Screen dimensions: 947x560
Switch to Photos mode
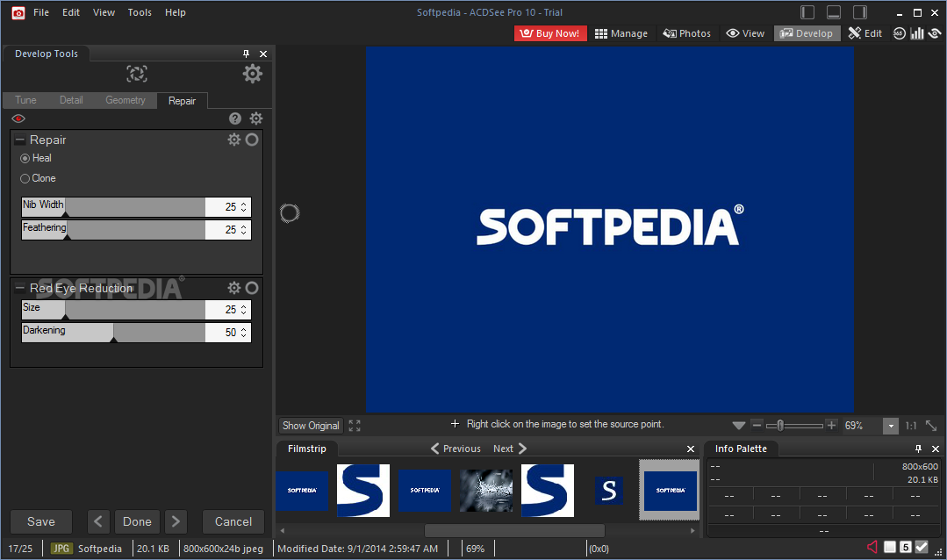(x=686, y=33)
